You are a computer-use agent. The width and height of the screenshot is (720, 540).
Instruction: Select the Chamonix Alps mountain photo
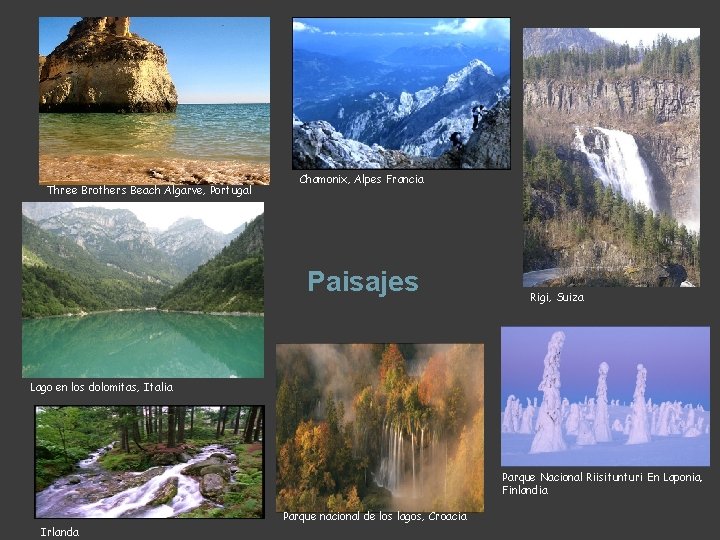click(x=401, y=94)
